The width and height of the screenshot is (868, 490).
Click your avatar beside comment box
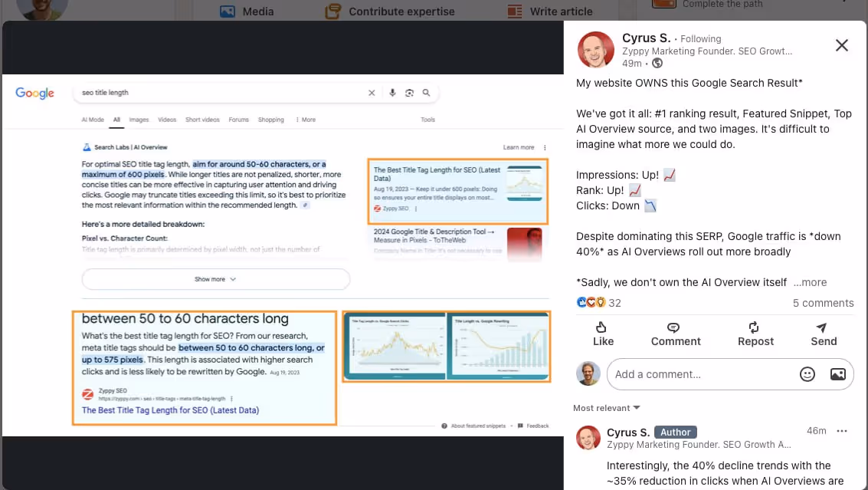point(588,373)
